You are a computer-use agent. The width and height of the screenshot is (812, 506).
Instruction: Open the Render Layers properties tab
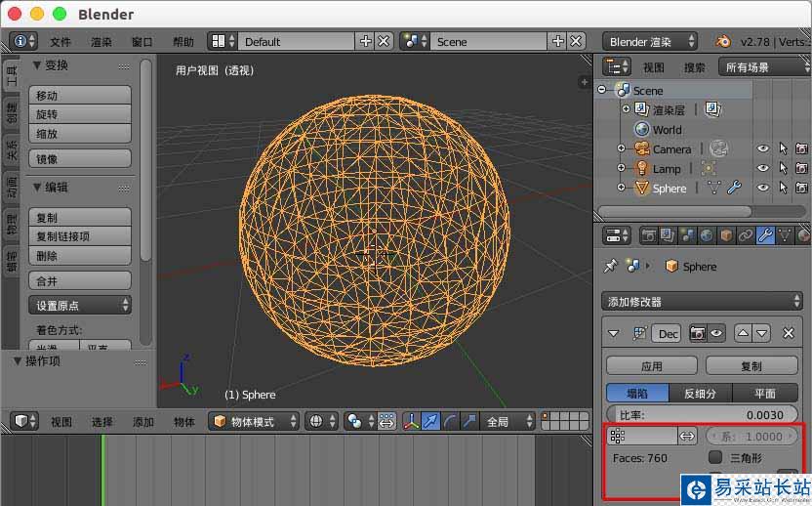pyautogui.click(x=668, y=235)
